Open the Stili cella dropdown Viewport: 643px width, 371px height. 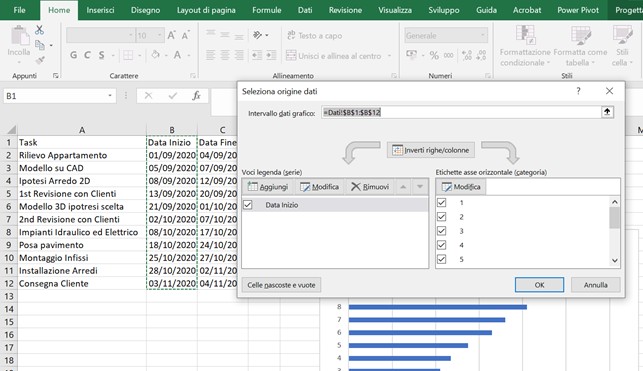[622, 46]
